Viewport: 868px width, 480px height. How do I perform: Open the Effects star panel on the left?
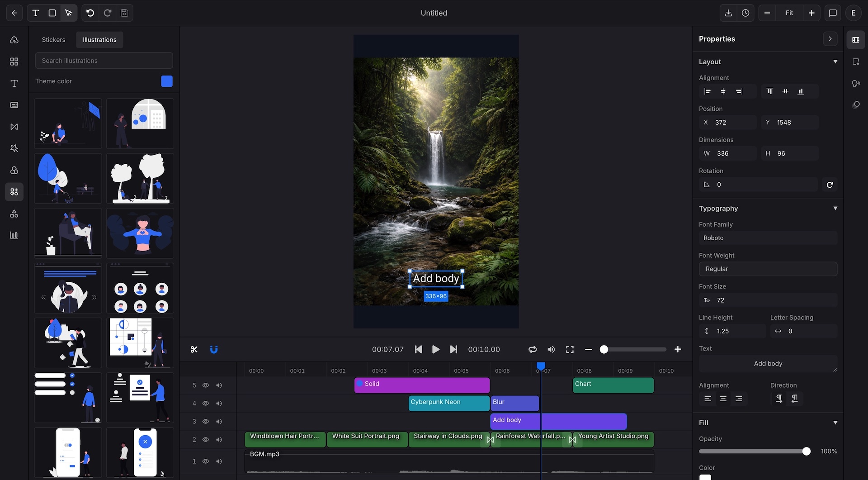click(14, 148)
